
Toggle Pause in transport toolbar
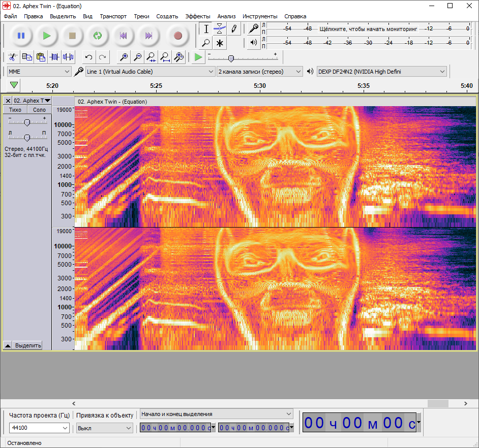(21, 36)
